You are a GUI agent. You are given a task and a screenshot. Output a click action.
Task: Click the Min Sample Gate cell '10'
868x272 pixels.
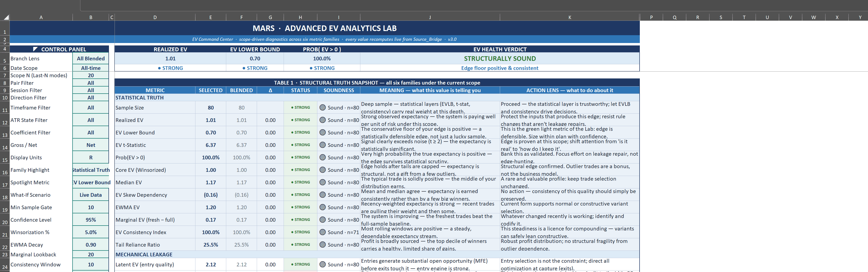(91, 207)
